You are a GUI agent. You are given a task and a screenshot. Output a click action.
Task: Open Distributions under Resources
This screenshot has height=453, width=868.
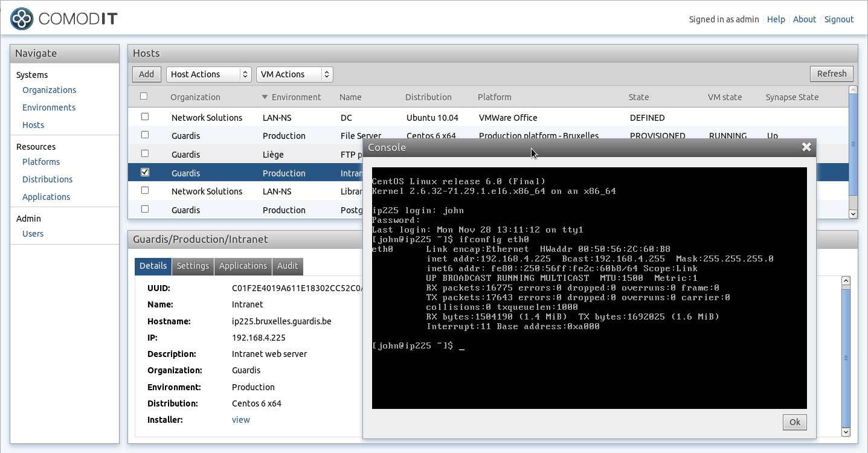(x=47, y=179)
